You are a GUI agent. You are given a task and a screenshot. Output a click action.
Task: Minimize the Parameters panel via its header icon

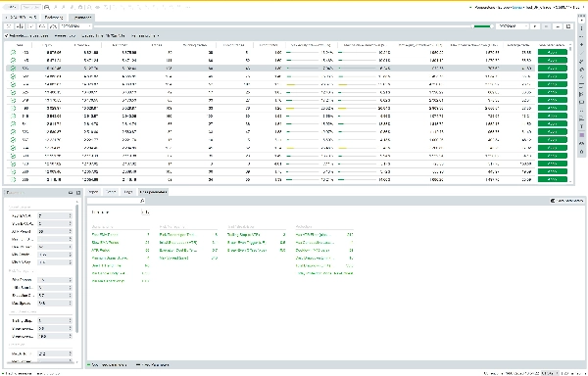click(71, 193)
